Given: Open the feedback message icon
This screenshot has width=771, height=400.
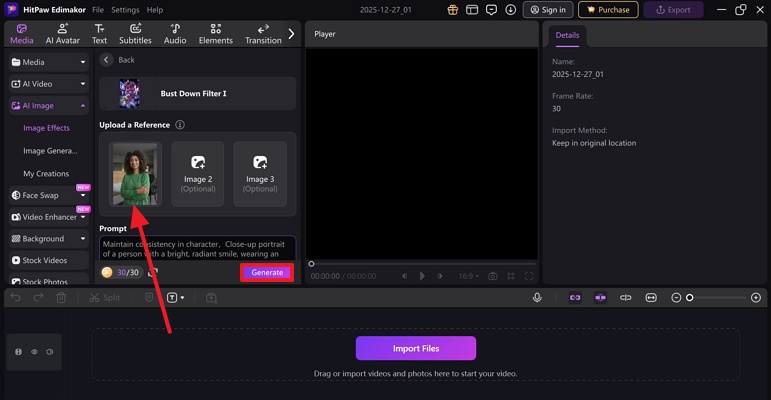Looking at the screenshot, I should click(x=491, y=10).
